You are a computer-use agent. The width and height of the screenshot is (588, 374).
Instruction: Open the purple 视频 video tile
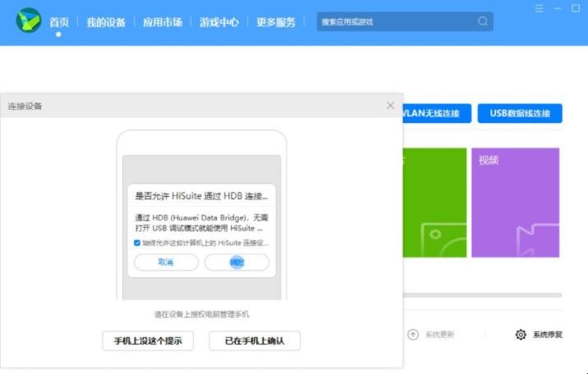(x=515, y=203)
